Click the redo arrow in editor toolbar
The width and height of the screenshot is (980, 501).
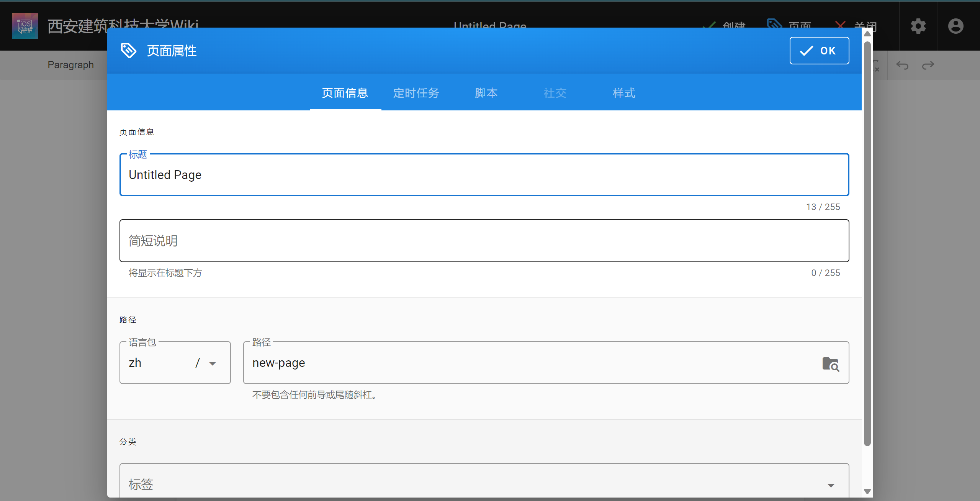[928, 65]
